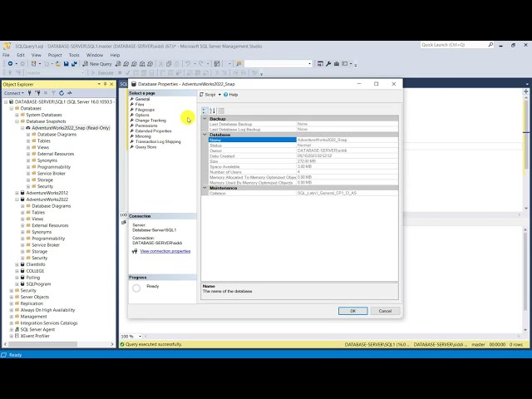The height and width of the screenshot is (399, 532).
Task: Click the New Query toolbar button
Action: click(x=97, y=64)
